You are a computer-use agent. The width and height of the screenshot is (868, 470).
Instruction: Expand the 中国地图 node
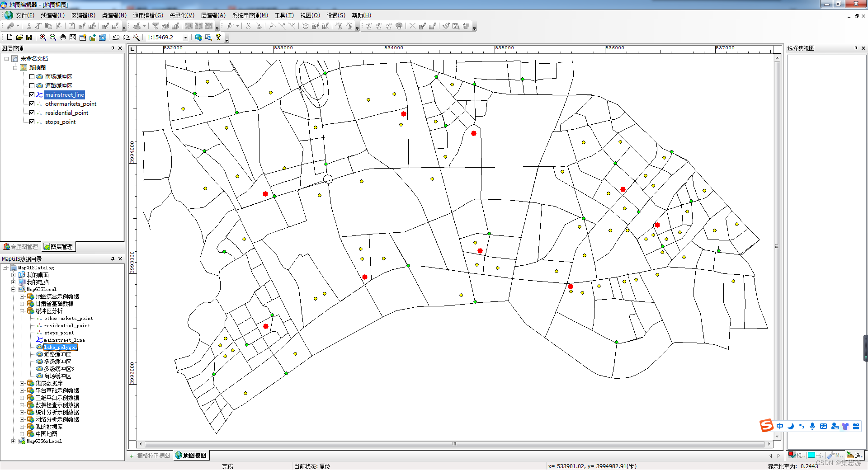22,434
